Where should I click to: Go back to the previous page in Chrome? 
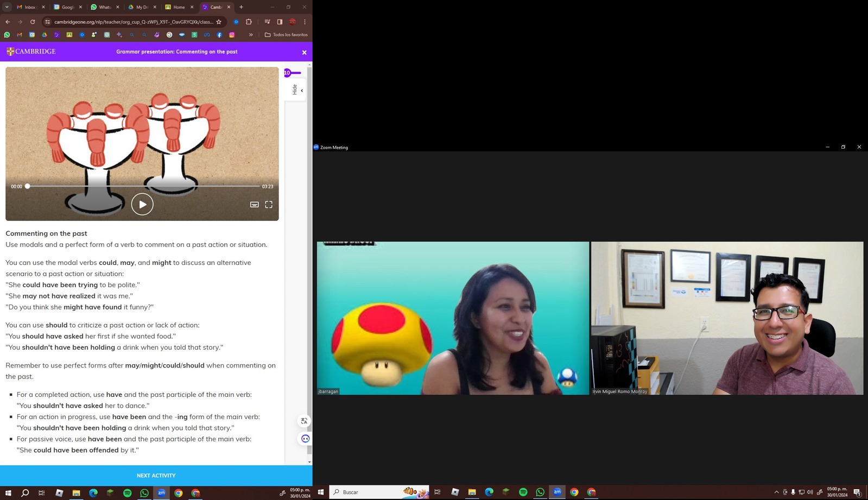pyautogui.click(x=8, y=22)
